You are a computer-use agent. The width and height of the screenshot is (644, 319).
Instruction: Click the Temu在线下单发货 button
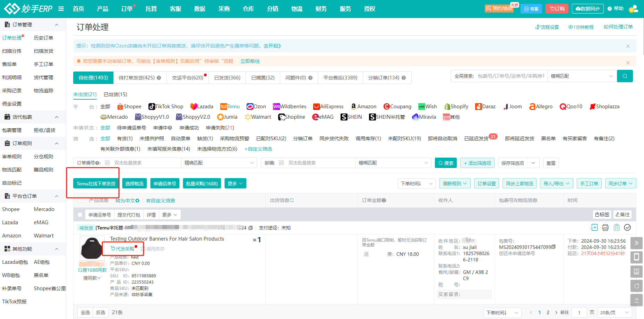96,184
